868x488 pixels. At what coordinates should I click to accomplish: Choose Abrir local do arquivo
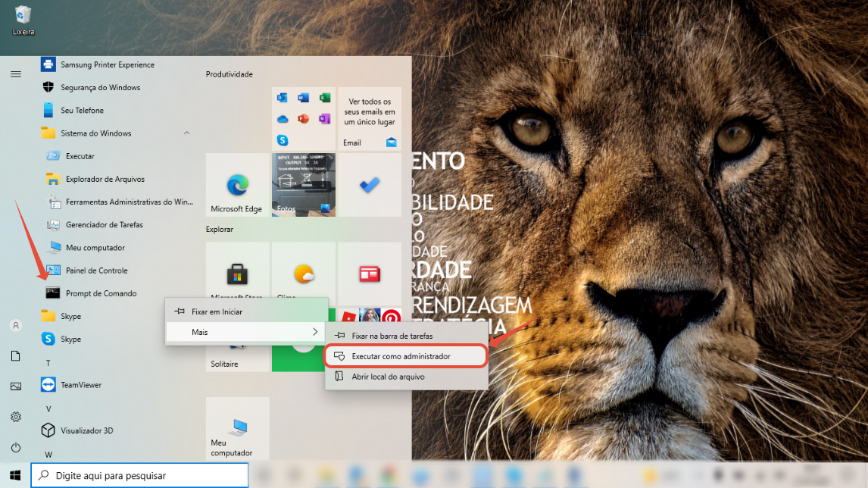(x=406, y=377)
